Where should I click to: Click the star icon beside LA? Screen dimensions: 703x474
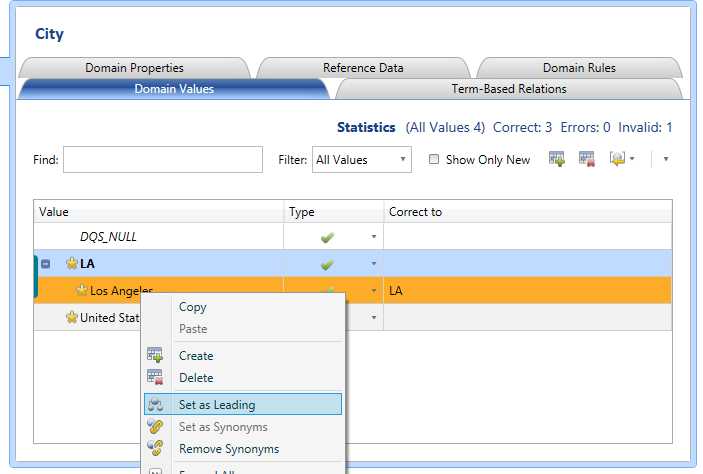click(x=72, y=263)
